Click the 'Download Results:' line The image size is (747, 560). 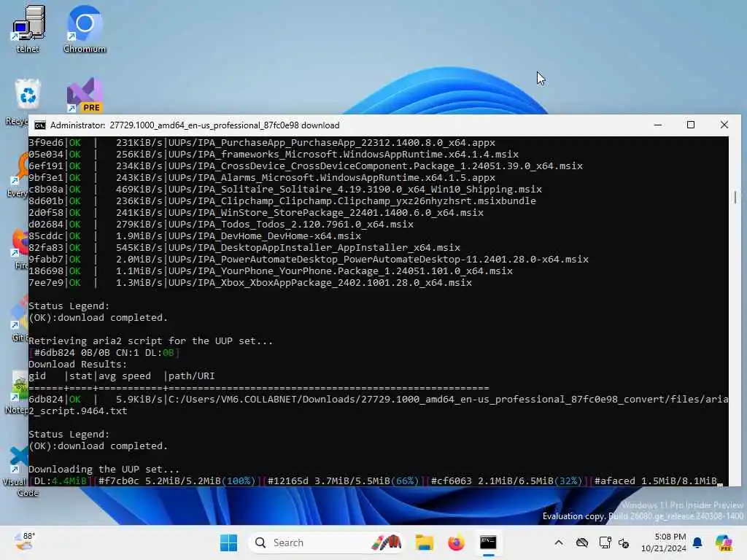77,365
